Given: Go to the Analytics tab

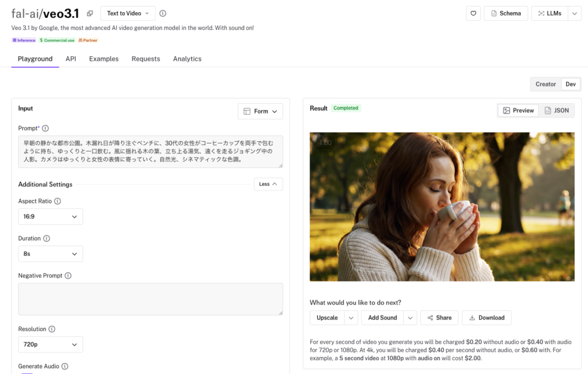Looking at the screenshot, I should (x=187, y=59).
